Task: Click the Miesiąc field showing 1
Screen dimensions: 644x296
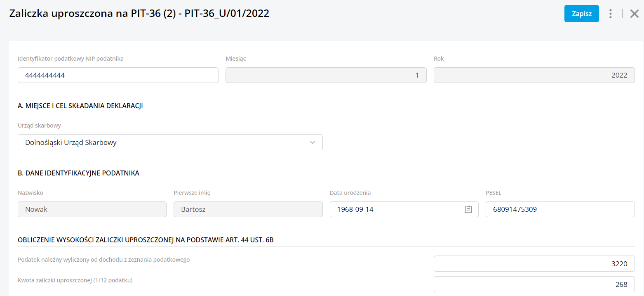Action: coord(326,75)
